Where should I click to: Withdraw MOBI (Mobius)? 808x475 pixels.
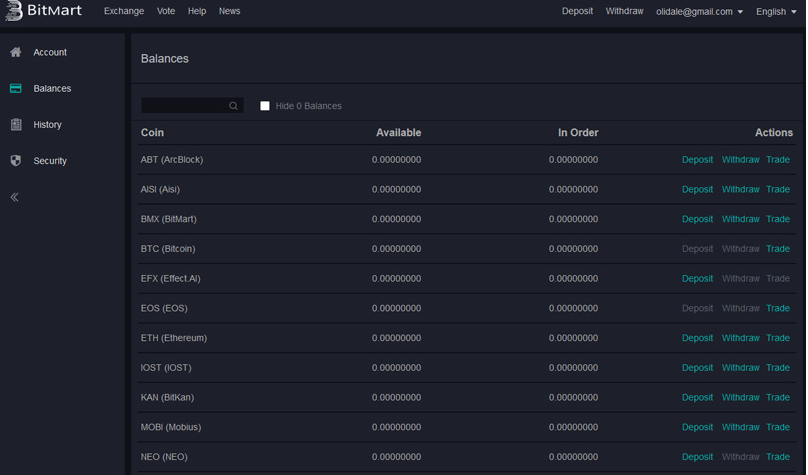740,427
